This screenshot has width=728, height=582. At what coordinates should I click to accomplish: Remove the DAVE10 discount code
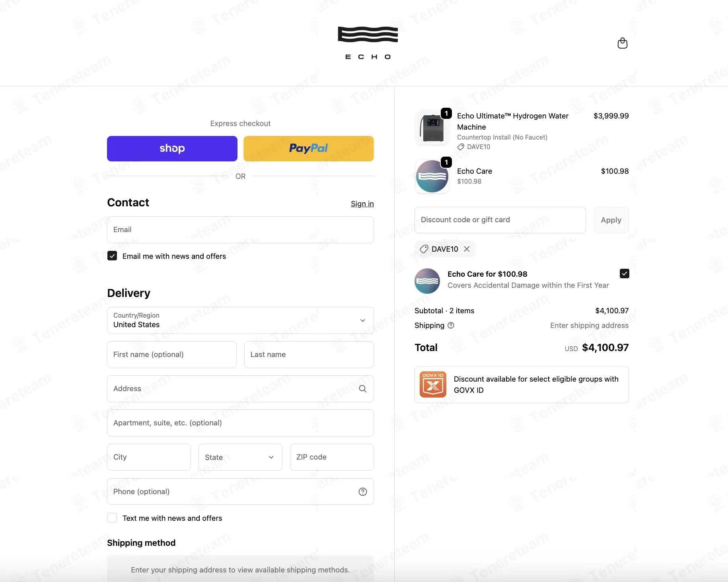point(467,249)
